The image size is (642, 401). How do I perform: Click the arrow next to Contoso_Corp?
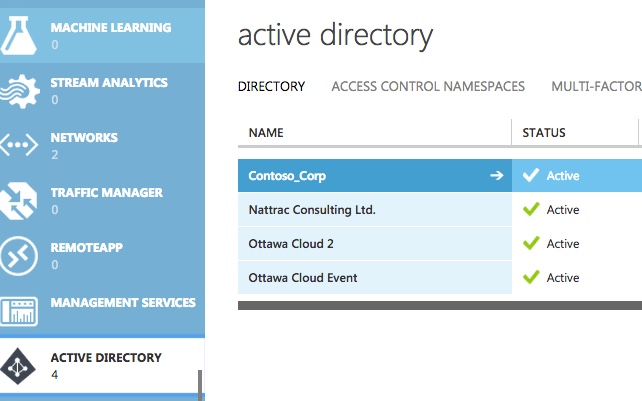497,176
